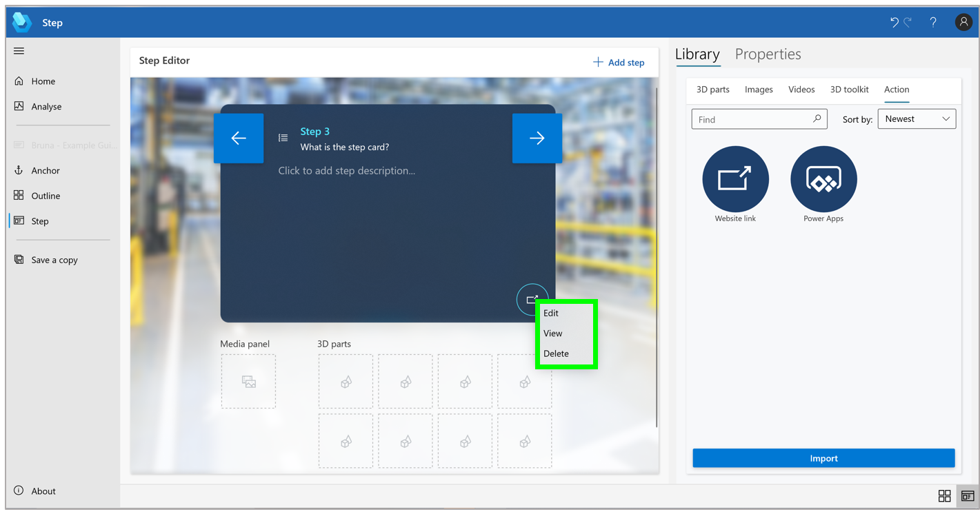Select the Website link action
The image size is (980, 514).
pyautogui.click(x=735, y=178)
